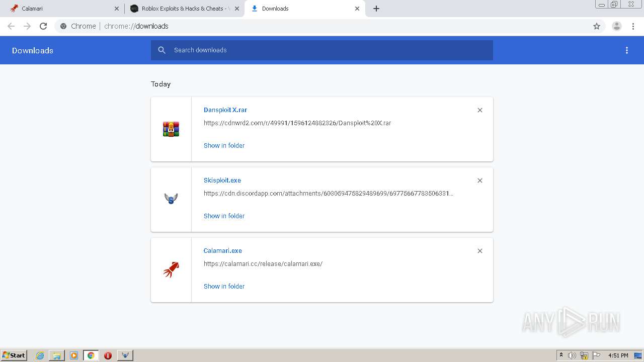
Task: Launch Internet Explorer from the taskbar
Action: 40,355
